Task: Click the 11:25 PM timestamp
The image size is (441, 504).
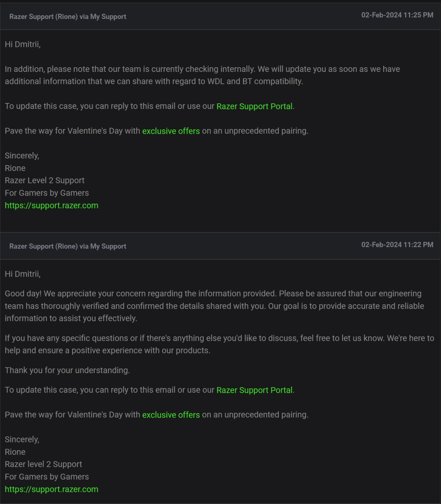Action: pyautogui.click(x=397, y=15)
